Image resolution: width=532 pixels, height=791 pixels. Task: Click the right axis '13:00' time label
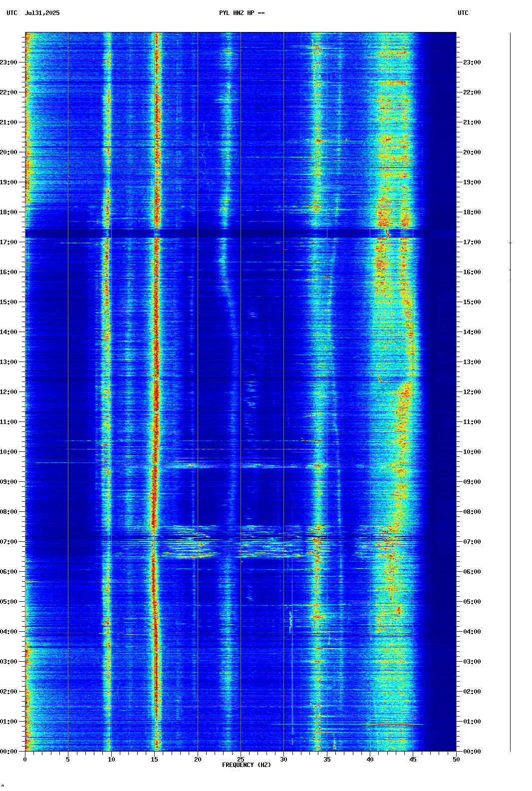pyautogui.click(x=472, y=362)
